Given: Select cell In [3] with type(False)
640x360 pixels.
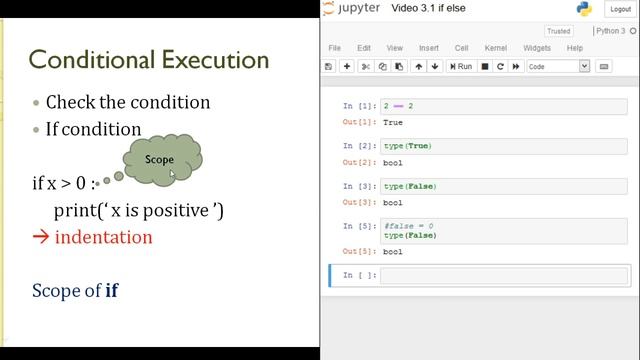Looking at the screenshot, I should pos(504,187).
